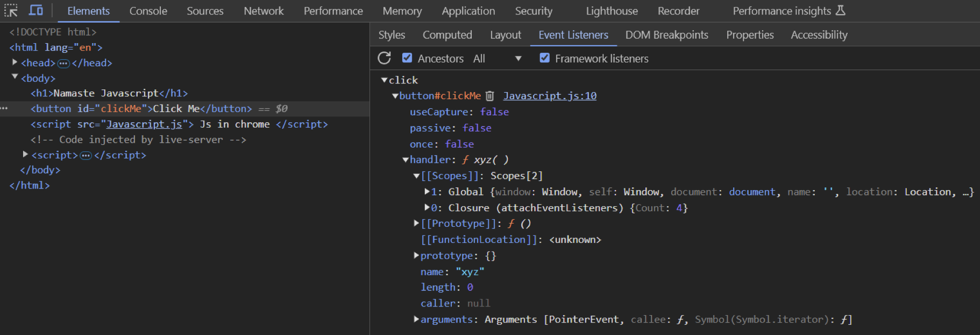The height and width of the screenshot is (335, 980).
Task: Open the Properties pane
Action: [x=750, y=35]
